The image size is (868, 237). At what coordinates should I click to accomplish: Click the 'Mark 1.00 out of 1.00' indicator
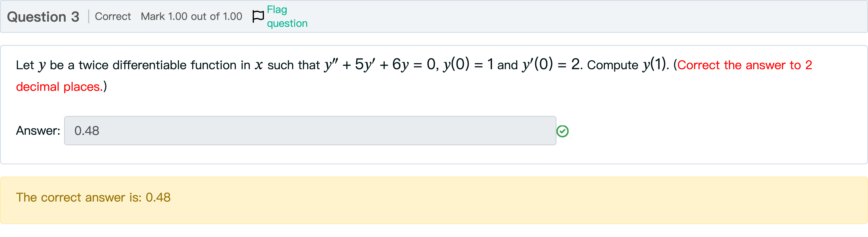[x=191, y=16]
